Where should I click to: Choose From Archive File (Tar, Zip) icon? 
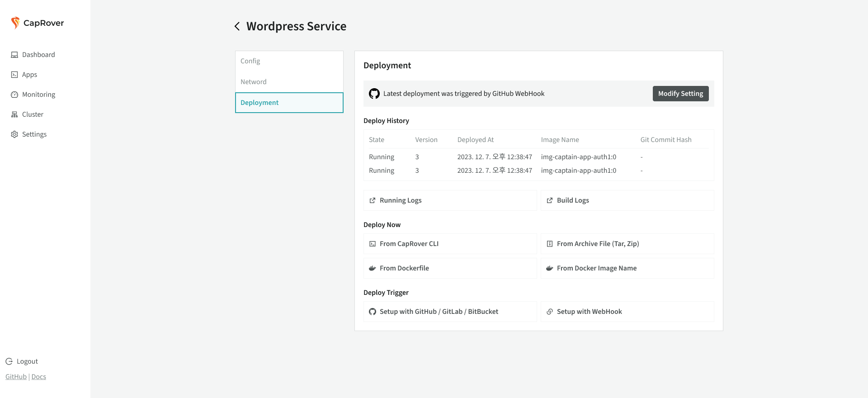click(x=550, y=244)
